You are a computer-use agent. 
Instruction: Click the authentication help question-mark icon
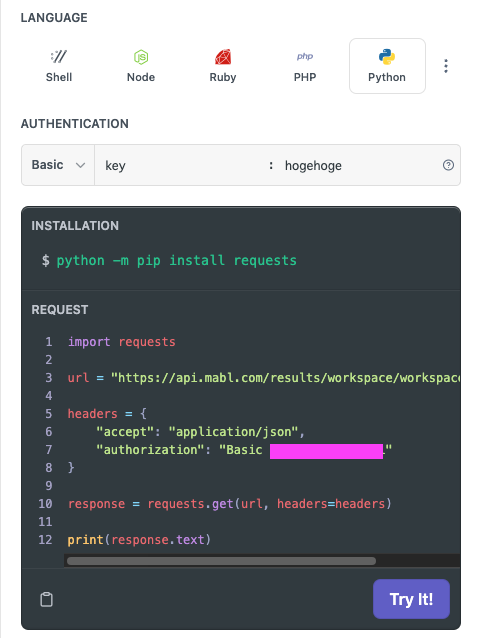[448, 165]
